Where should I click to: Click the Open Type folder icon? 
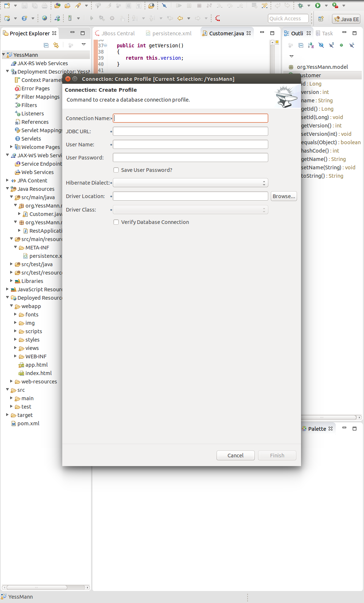coord(58,5)
